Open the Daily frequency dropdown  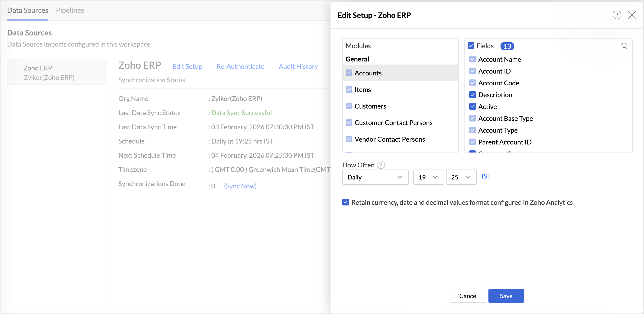coord(375,177)
